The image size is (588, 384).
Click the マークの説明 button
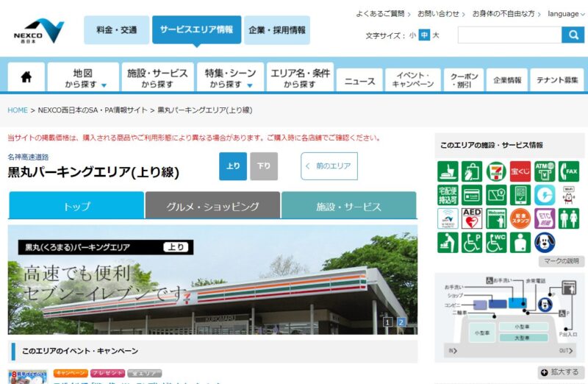pos(562,261)
